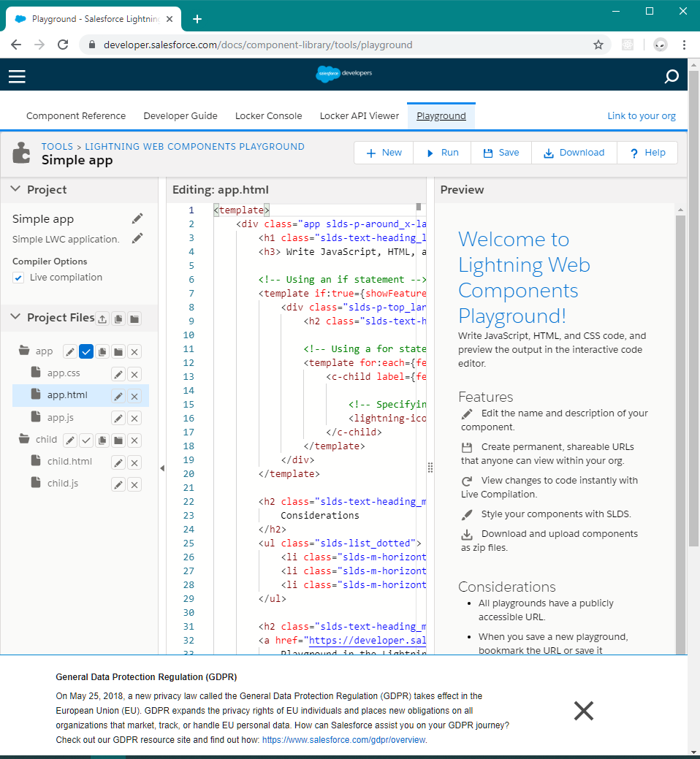The height and width of the screenshot is (759, 700).
Task: Rename the child folder with pencil icon
Action: (70, 440)
